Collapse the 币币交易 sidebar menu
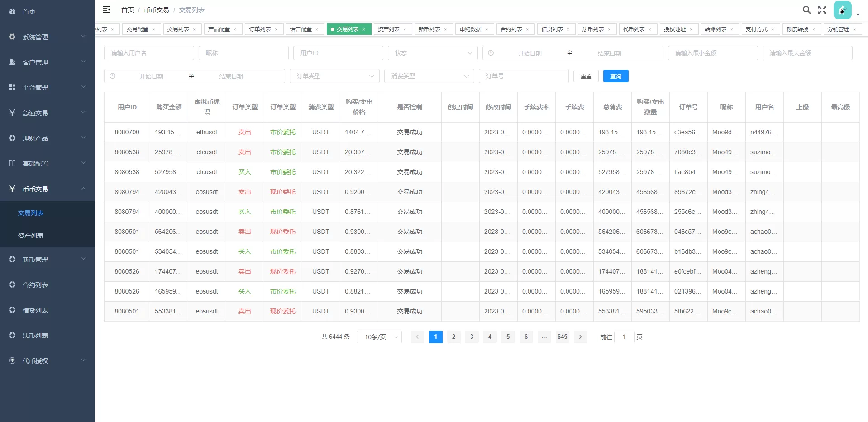The height and width of the screenshot is (422, 868). [x=47, y=189]
